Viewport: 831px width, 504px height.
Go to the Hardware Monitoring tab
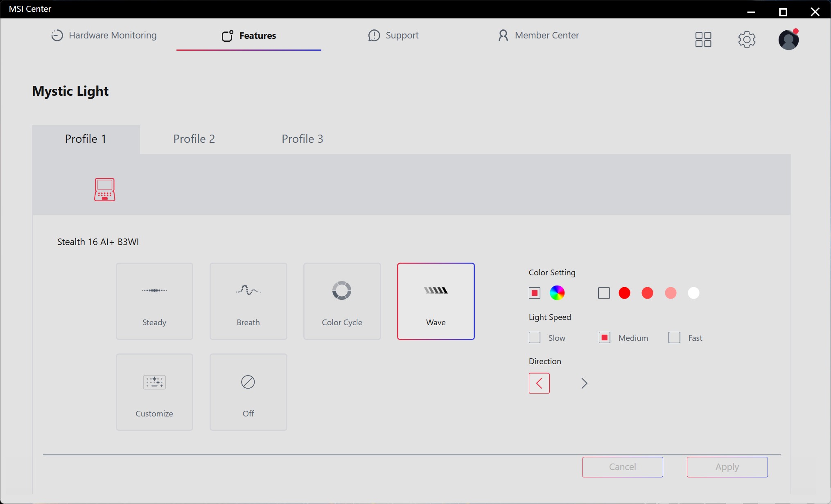coord(104,36)
